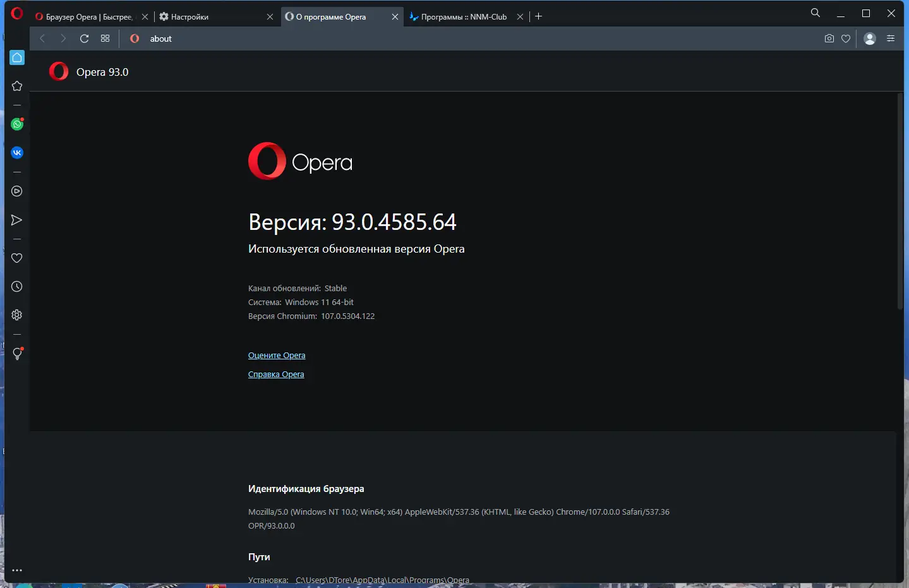
Task: Open the lightbulb tips icon in sidebar
Action: (x=17, y=354)
